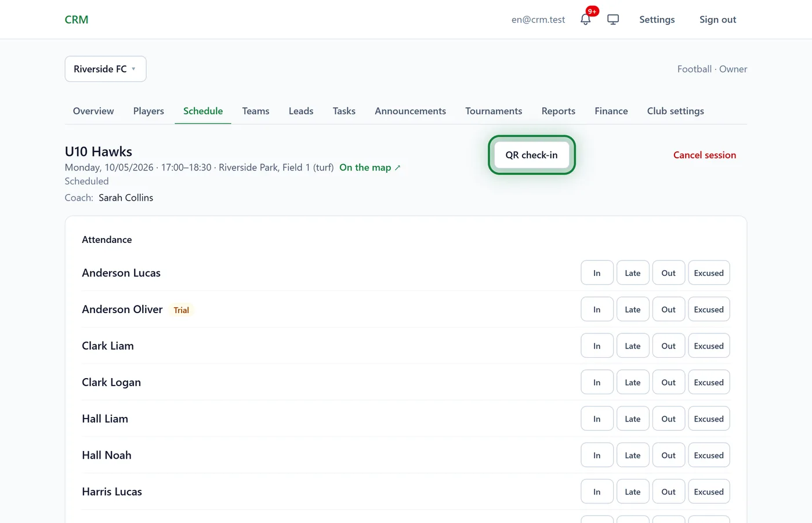
Task: Switch to the Players tab
Action: pyautogui.click(x=148, y=111)
